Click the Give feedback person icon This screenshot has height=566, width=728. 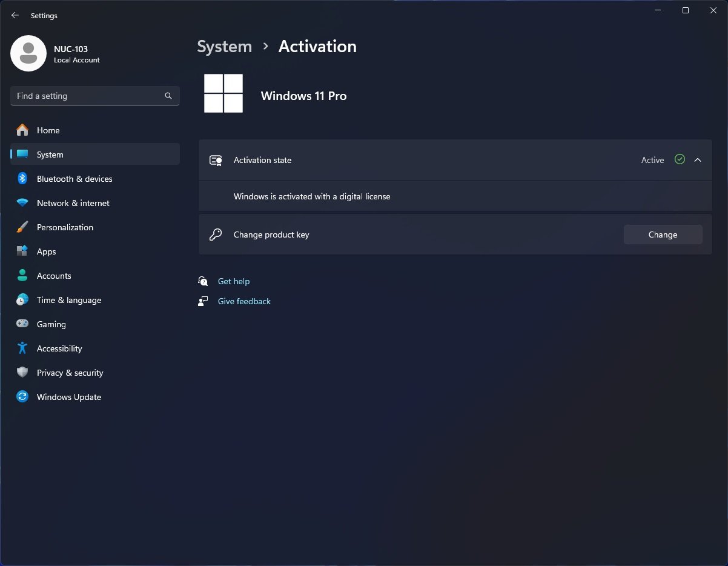203,301
